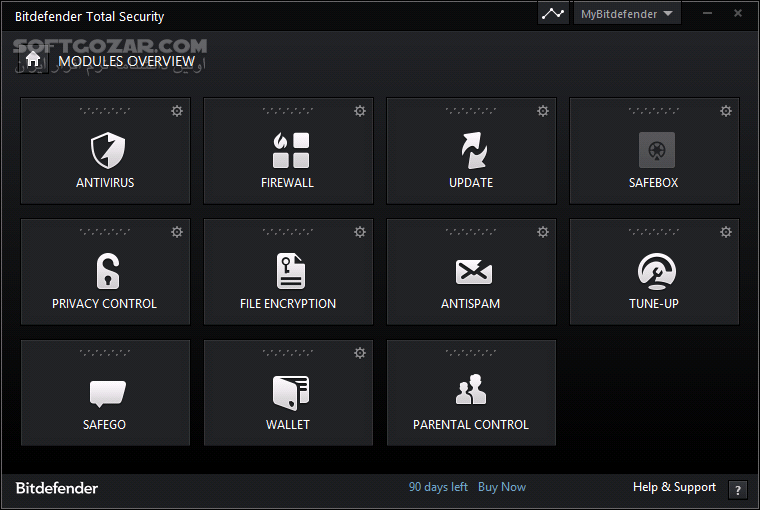Viewport: 760px width, 510px height.
Task: Open the activity graph icon in title bar
Action: tap(553, 14)
